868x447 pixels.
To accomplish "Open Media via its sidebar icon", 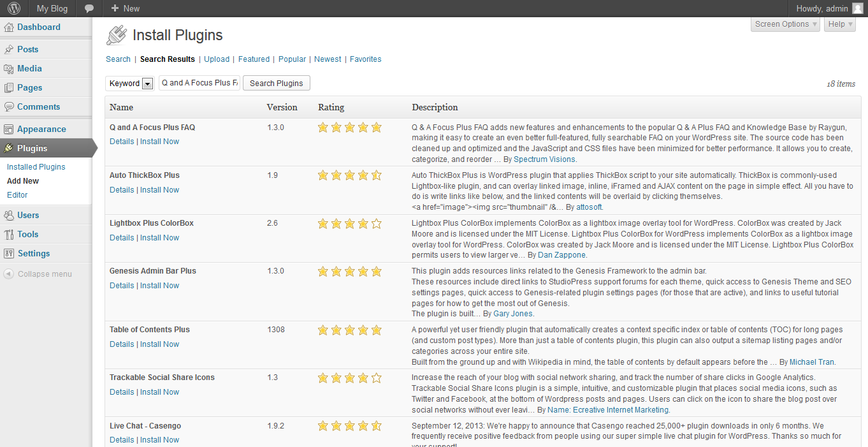I will pos(9,68).
